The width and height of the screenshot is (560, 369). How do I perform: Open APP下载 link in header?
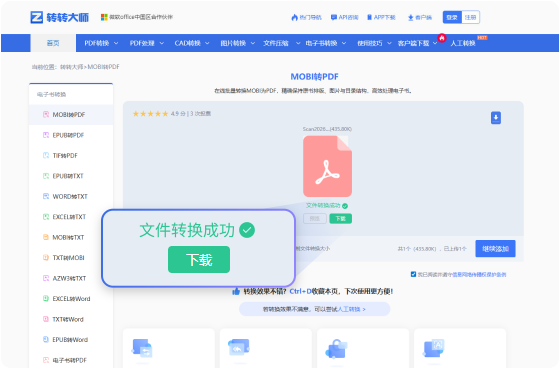(x=381, y=17)
